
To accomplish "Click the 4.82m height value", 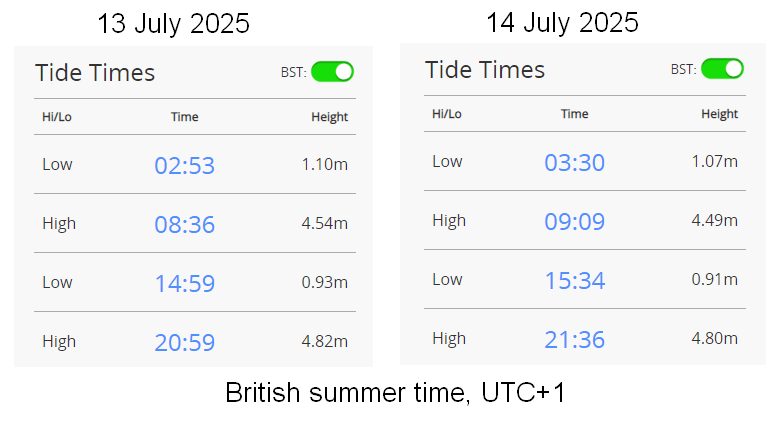I will coord(325,341).
